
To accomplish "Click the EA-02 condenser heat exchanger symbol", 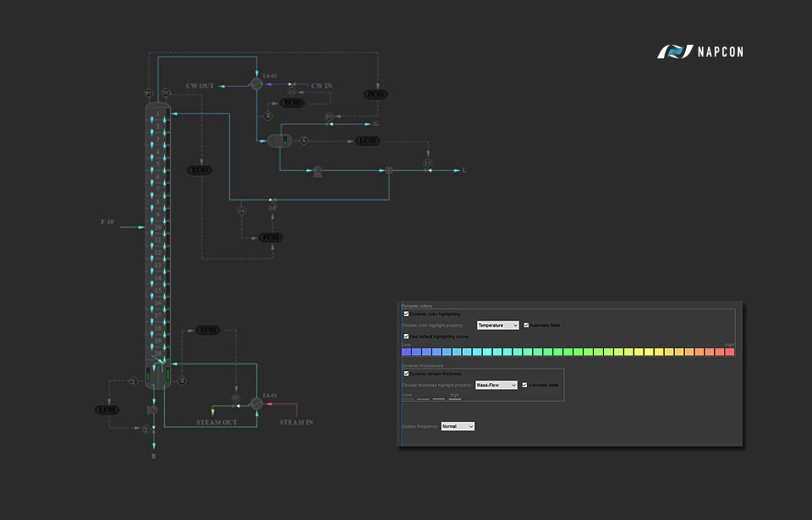I will (x=257, y=85).
